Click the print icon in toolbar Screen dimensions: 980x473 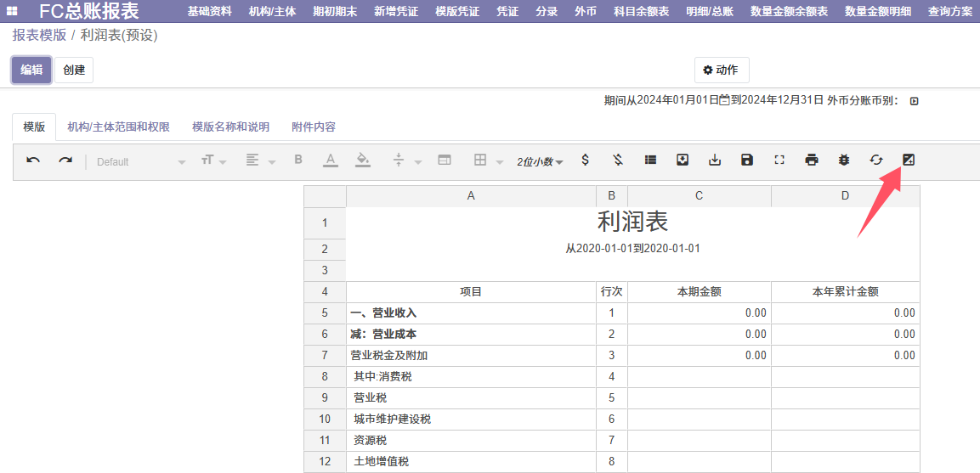812,160
